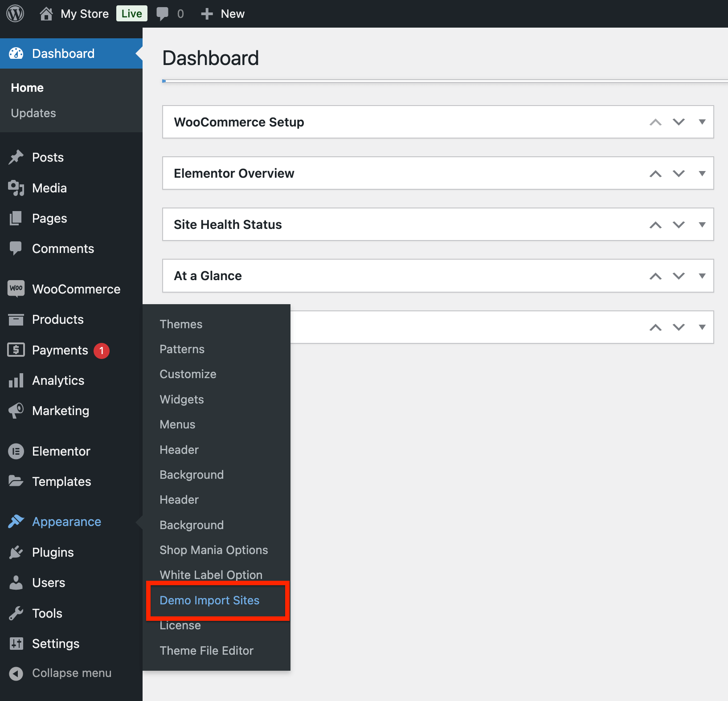728x701 pixels.
Task: Toggle the WooCommerce Setup panel triangle
Action: point(702,122)
